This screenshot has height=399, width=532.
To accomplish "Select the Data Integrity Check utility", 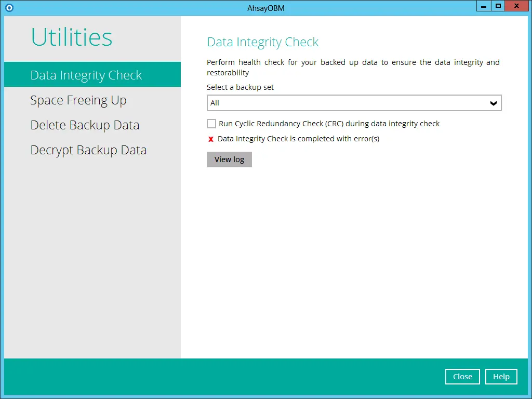I will [86, 74].
